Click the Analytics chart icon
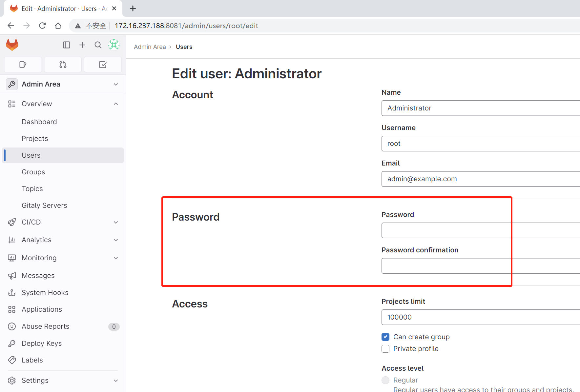 (x=12, y=240)
